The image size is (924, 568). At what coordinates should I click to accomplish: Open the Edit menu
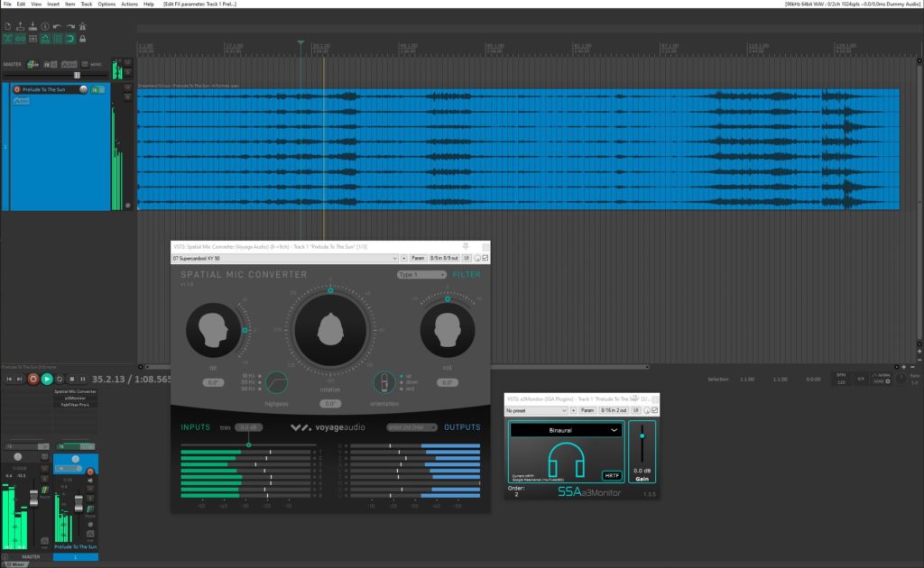pyautogui.click(x=21, y=4)
